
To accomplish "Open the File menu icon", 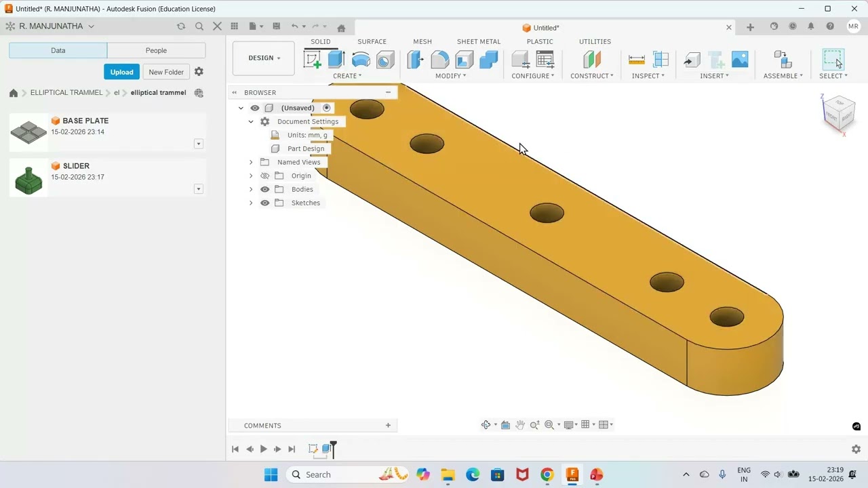I will point(254,26).
